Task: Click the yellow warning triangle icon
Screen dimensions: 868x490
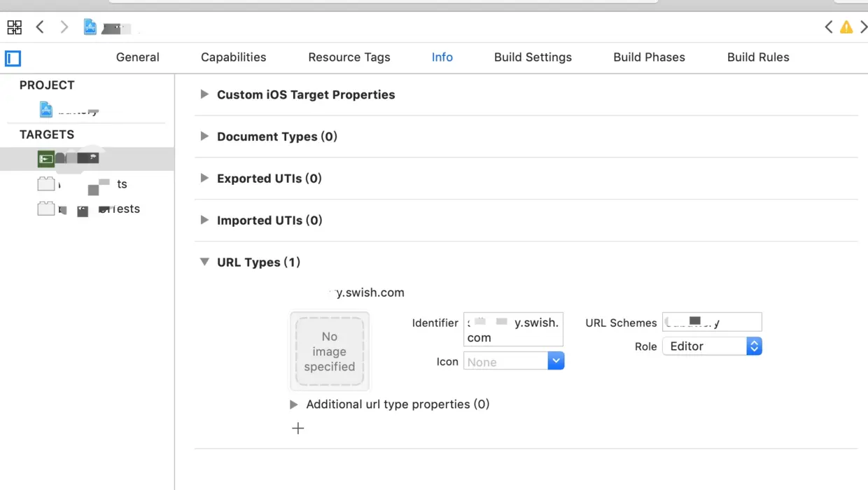Action: coord(846,27)
